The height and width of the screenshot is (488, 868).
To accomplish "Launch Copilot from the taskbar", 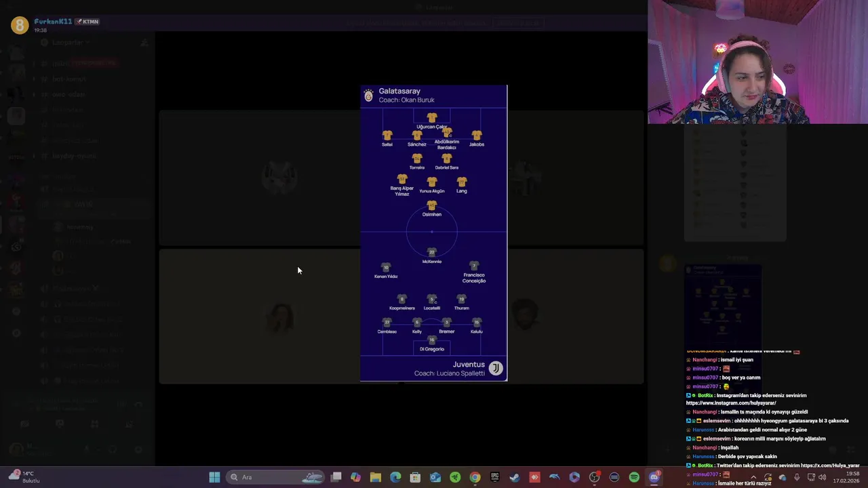I will [x=355, y=477].
